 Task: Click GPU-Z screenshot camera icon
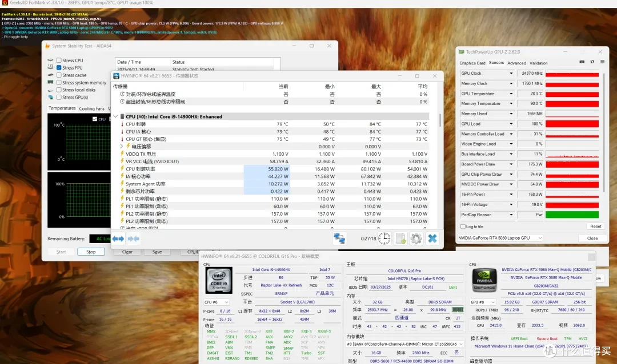tap(582, 62)
